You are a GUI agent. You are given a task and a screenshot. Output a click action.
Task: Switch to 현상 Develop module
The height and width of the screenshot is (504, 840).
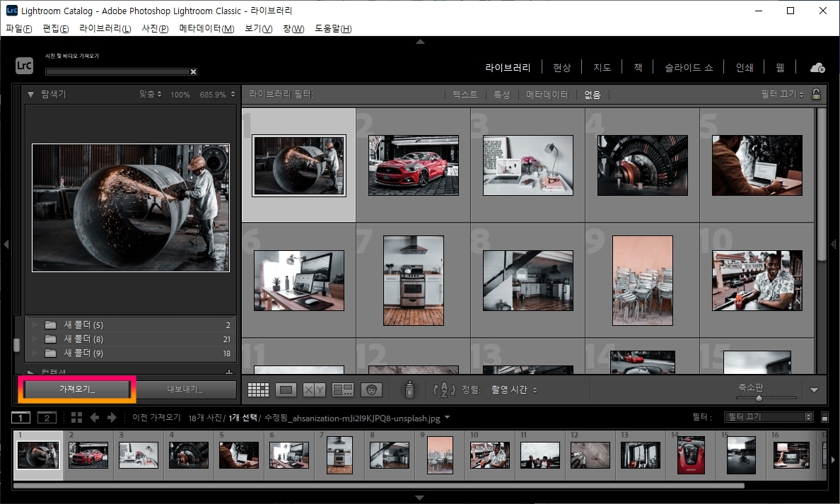pyautogui.click(x=562, y=67)
